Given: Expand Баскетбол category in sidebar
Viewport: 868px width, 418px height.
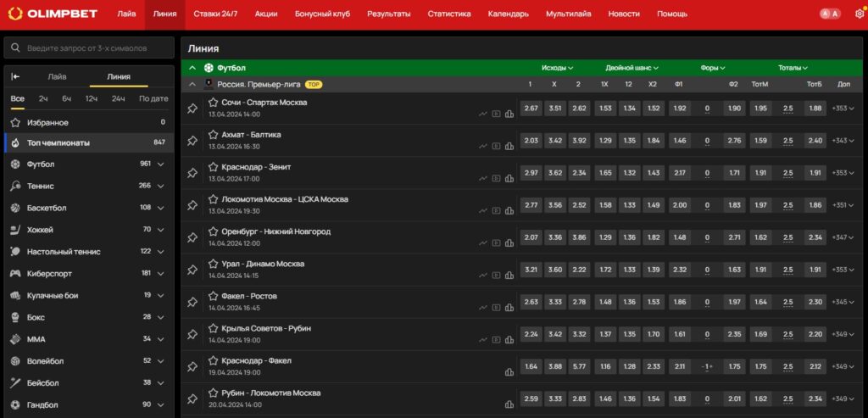Looking at the screenshot, I should click(x=161, y=209).
